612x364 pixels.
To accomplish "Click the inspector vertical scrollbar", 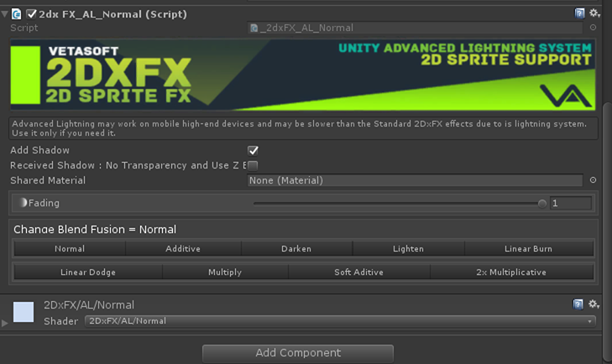I will point(607,232).
